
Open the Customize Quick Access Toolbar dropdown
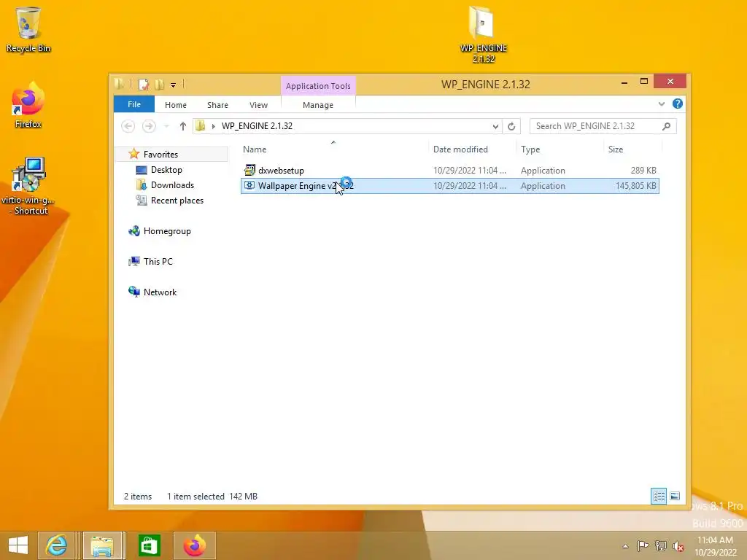coord(174,85)
